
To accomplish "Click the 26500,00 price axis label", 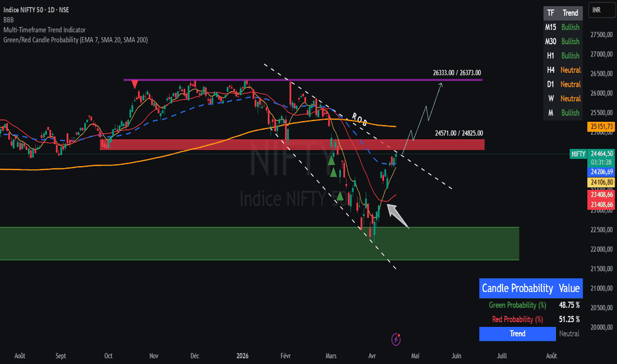I will (x=602, y=73).
